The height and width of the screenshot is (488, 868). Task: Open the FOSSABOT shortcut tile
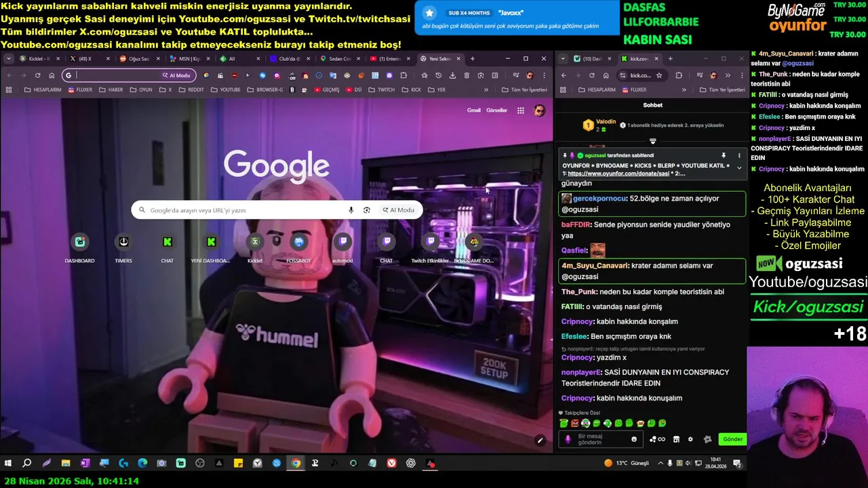298,247
